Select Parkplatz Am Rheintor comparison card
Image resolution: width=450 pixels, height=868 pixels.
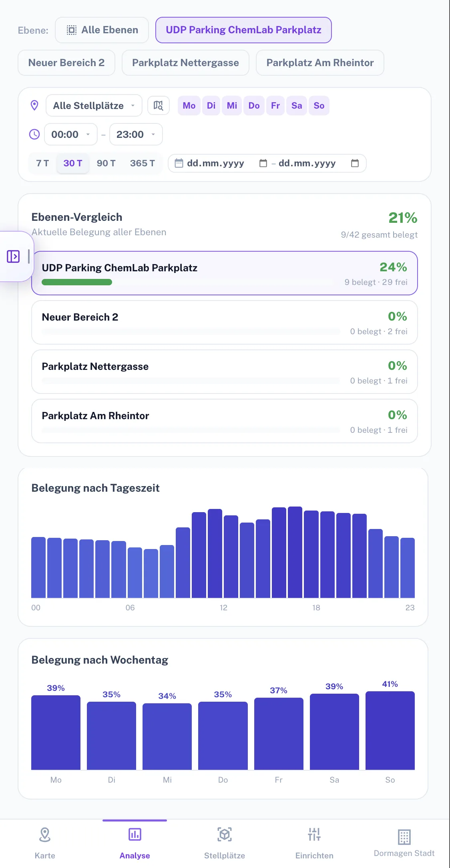coord(225,421)
